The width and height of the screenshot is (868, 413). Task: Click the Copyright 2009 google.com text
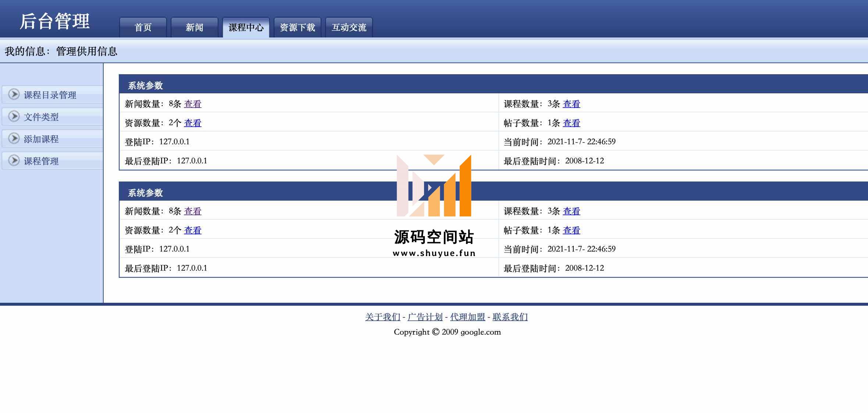(447, 332)
